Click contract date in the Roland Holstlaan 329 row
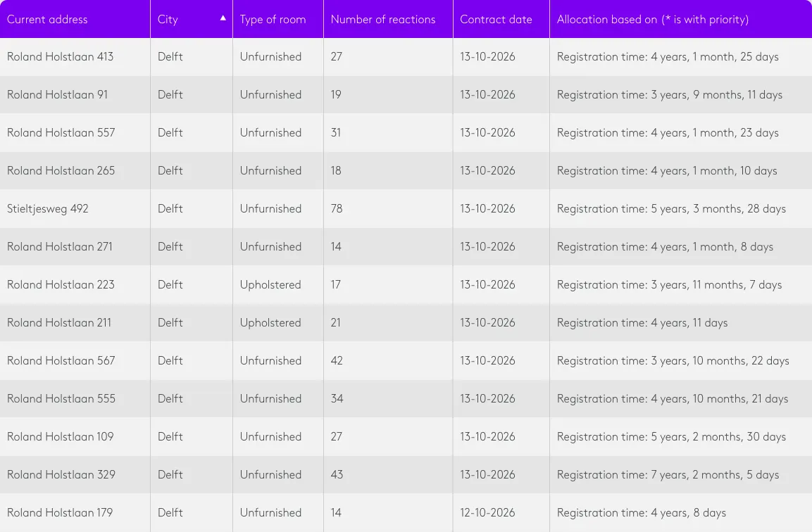The image size is (812, 532). click(487, 474)
